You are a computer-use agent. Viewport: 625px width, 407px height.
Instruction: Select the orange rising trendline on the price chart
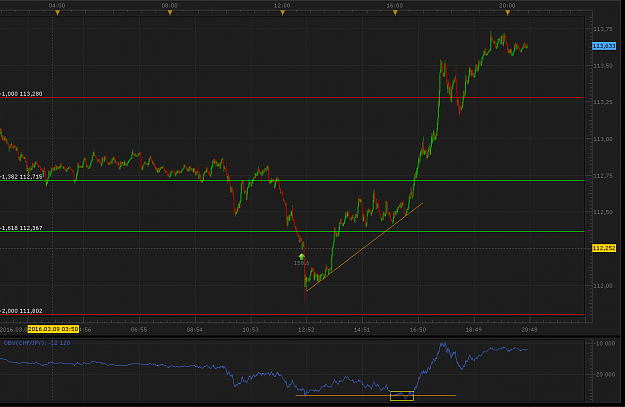(x=365, y=247)
